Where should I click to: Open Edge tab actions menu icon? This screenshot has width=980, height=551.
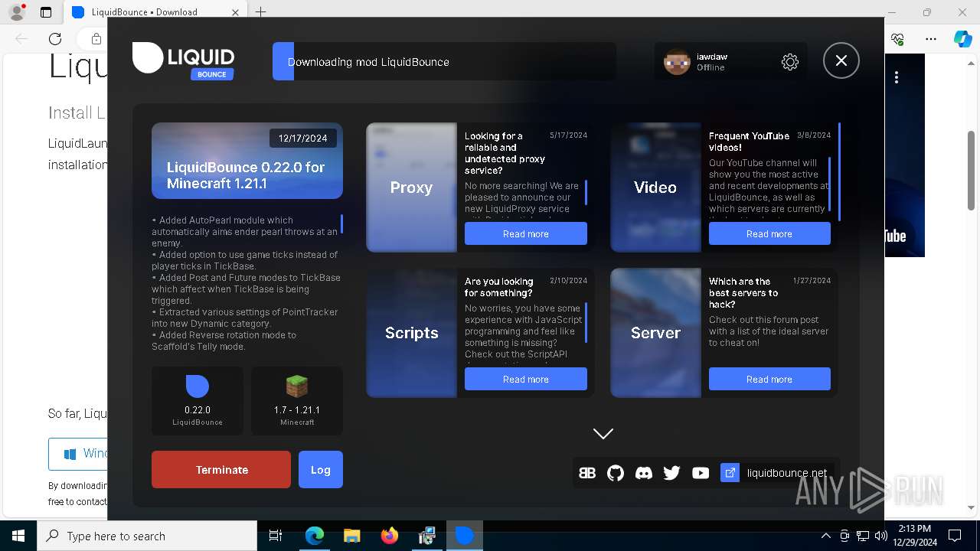point(46,12)
